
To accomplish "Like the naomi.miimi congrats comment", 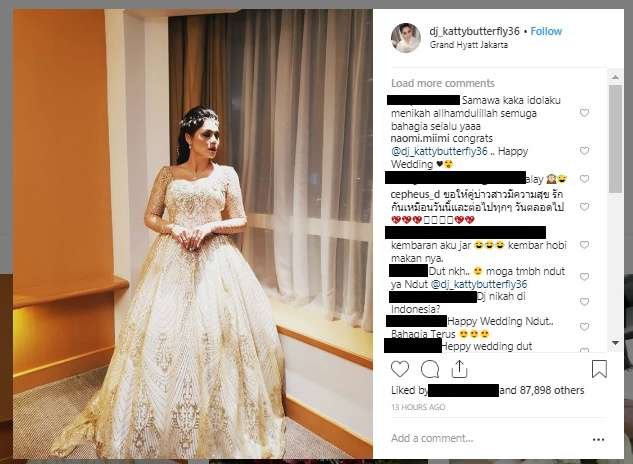I will click(x=584, y=151).
